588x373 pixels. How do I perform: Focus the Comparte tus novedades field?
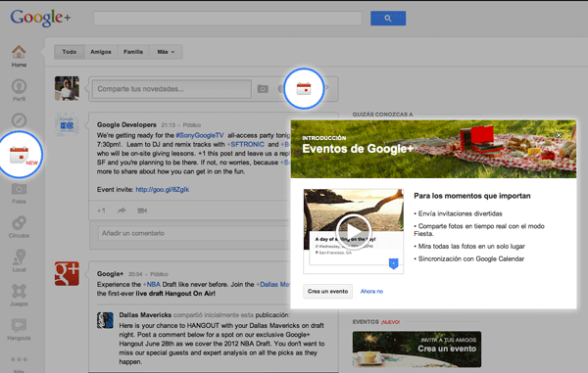click(171, 89)
